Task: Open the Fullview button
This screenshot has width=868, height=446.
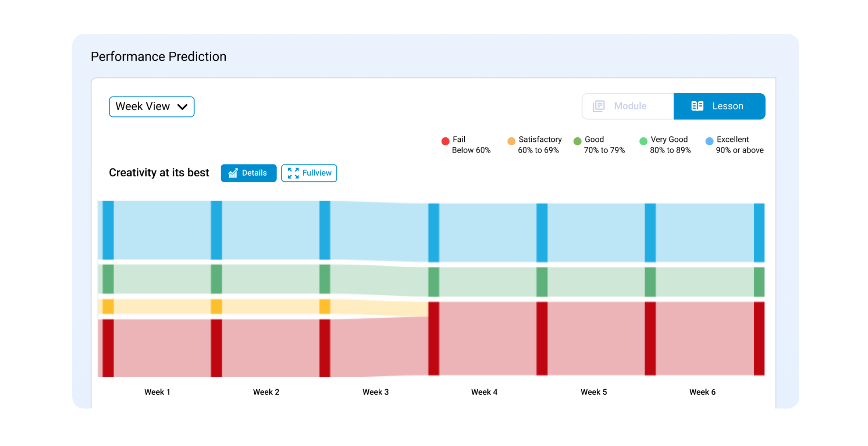Action: coord(309,173)
